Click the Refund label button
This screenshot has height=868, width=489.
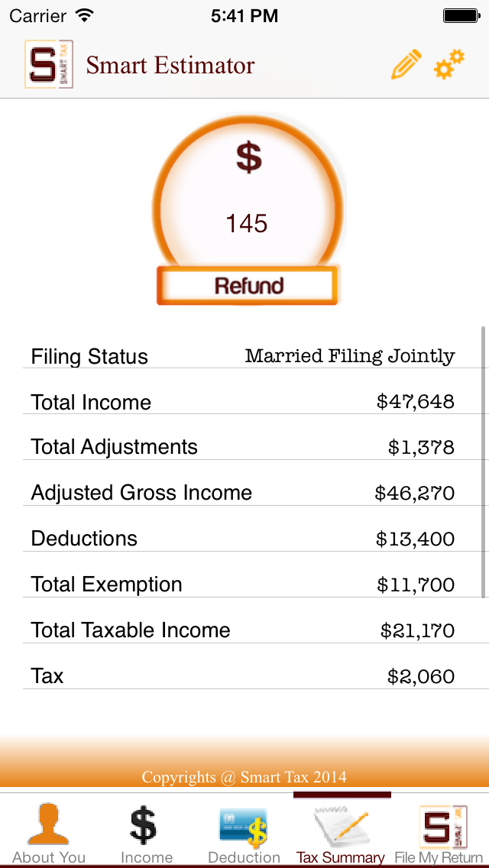(246, 283)
